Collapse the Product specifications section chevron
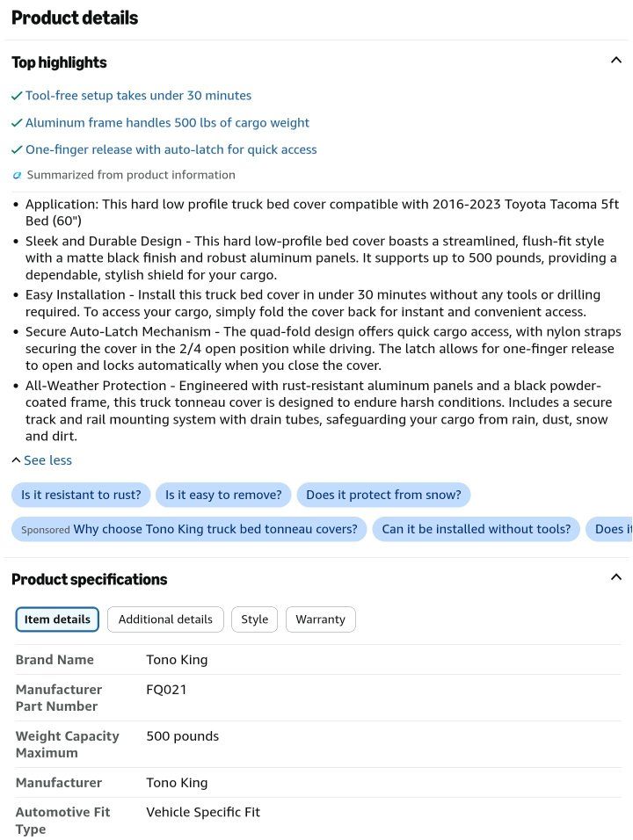Screen dimensions: 633x840 pyautogui.click(x=615, y=577)
